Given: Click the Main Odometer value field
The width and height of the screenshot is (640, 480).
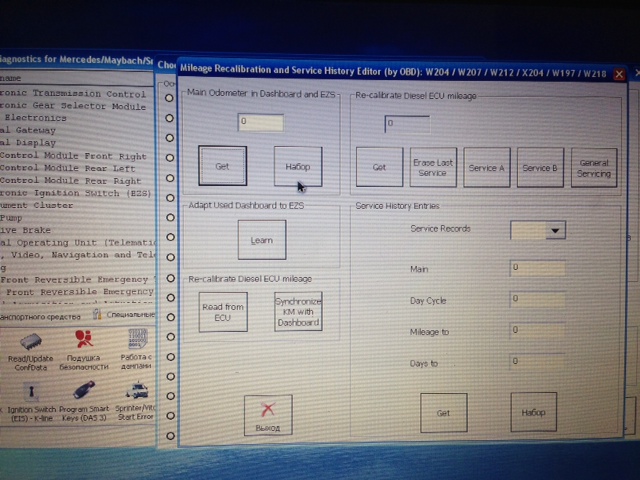Looking at the screenshot, I should (x=261, y=122).
